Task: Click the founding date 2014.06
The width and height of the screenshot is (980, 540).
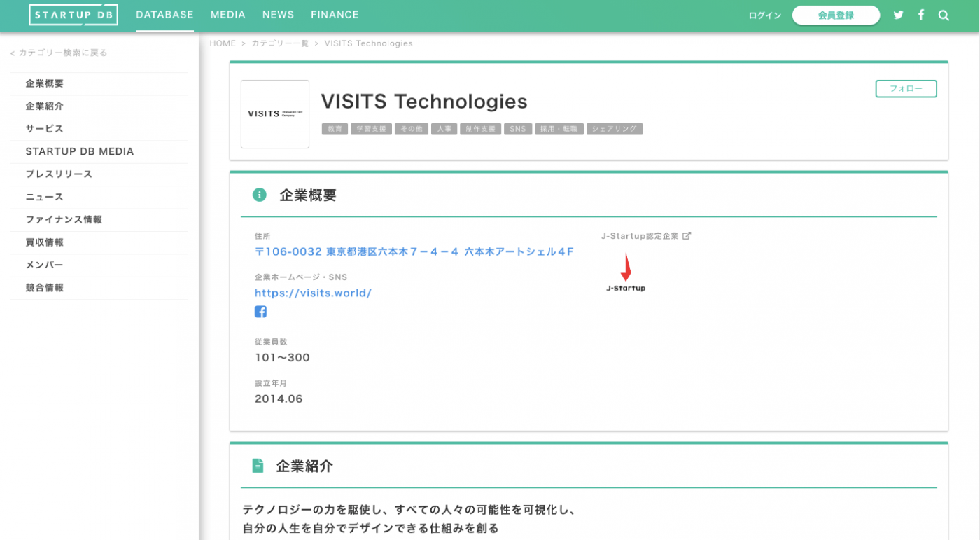Action: pos(279,399)
